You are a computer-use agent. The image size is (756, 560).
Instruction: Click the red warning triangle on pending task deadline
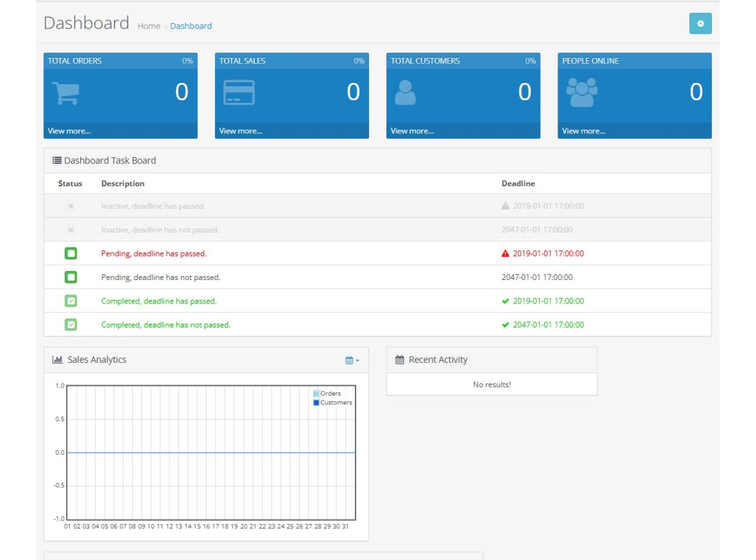point(504,253)
